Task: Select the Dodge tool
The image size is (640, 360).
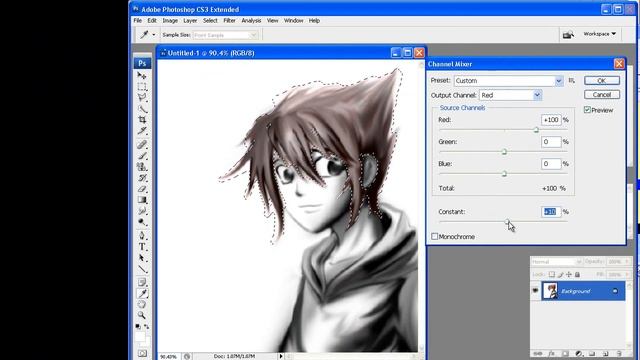Action: (142, 222)
